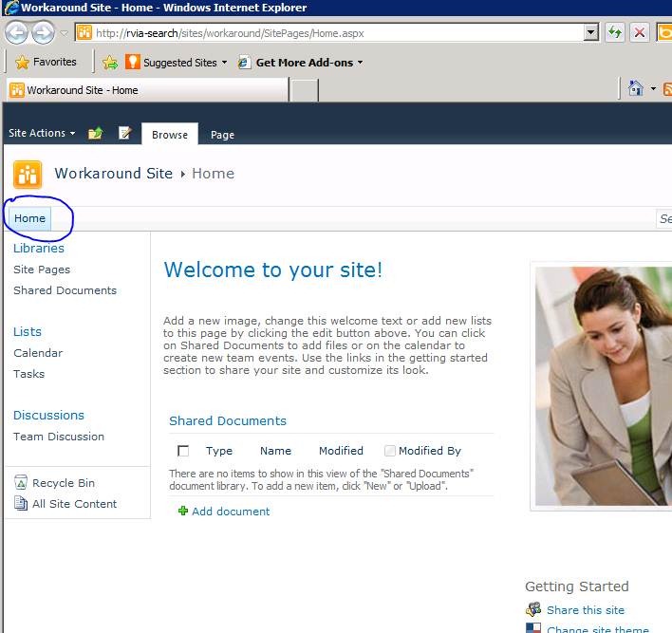Click the orange SharePoint site logo
The image size is (672, 633).
pyautogui.click(x=28, y=174)
